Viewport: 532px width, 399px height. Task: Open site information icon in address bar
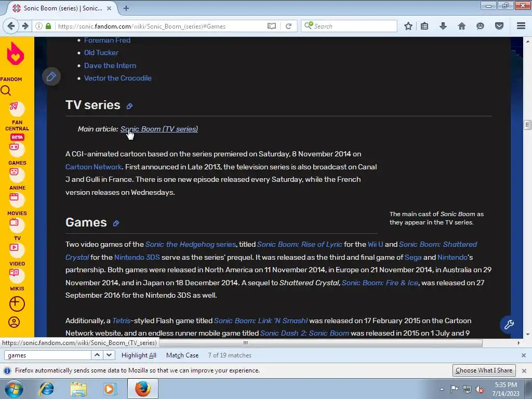(x=39, y=26)
